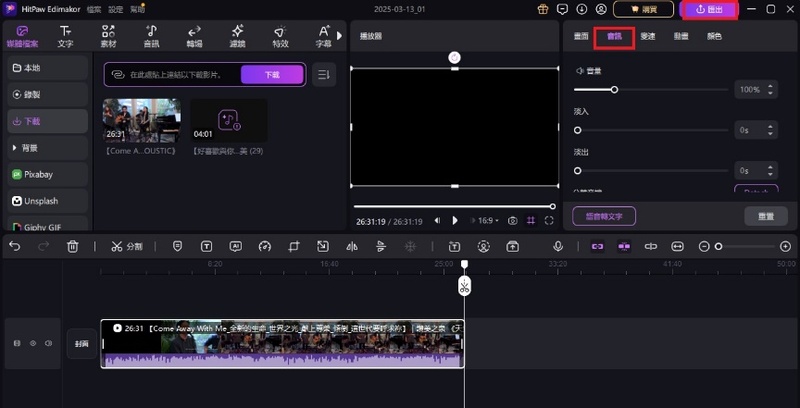800x408 pixels.
Task: Open the download center icon in the title bar
Action: click(x=582, y=9)
